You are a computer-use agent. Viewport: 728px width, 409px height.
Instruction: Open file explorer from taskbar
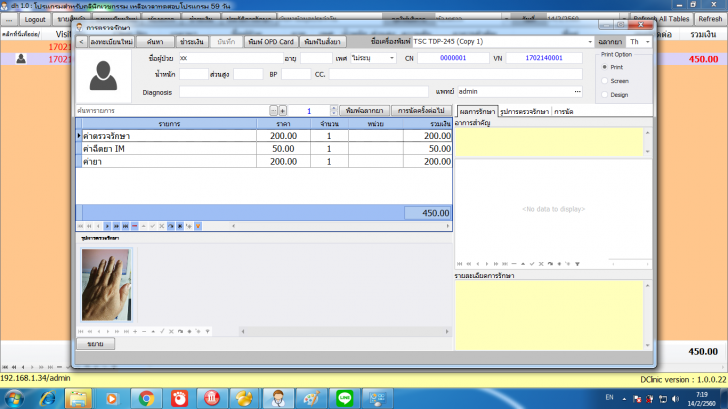78,398
